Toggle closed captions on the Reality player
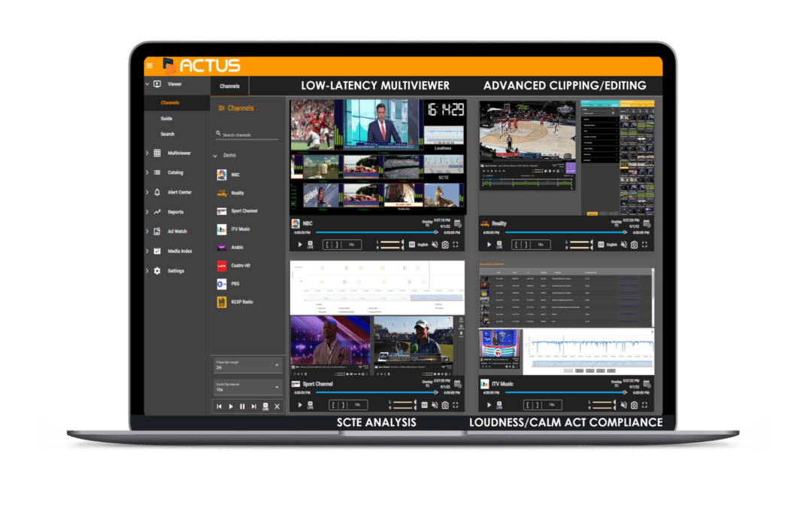 click(601, 245)
